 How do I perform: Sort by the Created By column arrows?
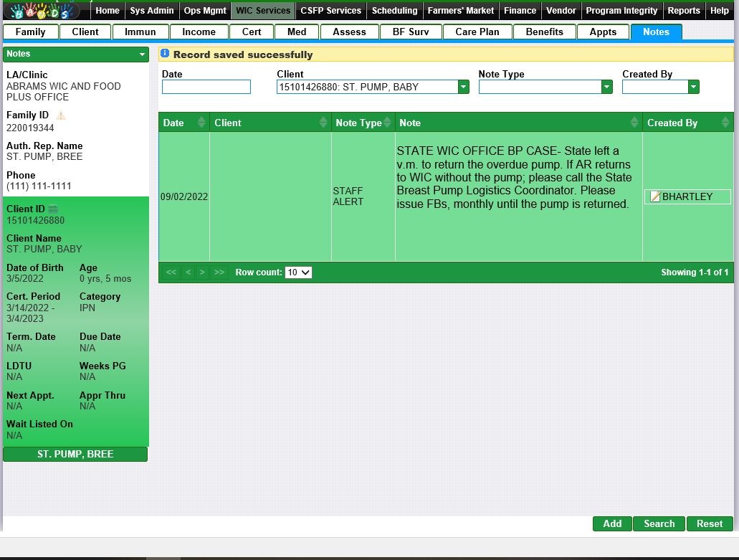click(725, 123)
